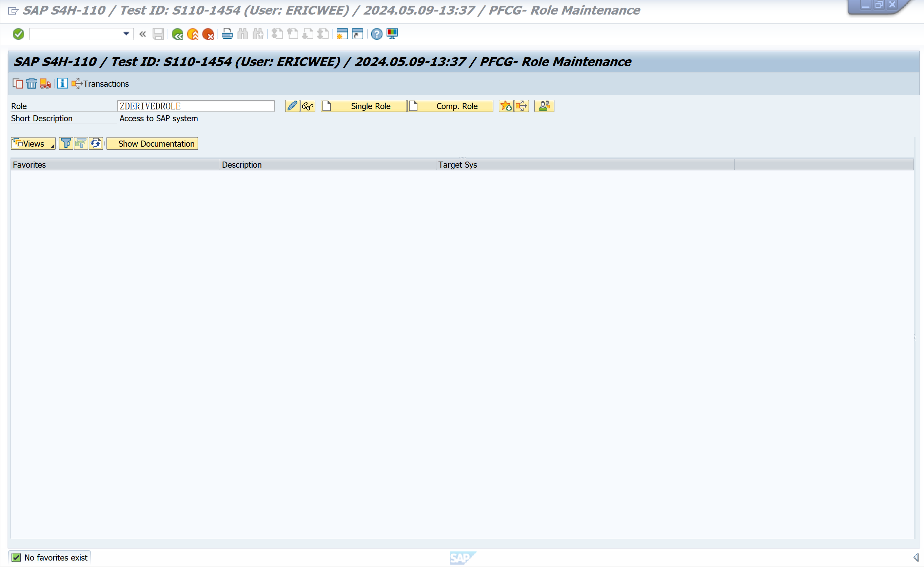This screenshot has height=567, width=924.
Task: Click the Print icon in toolbar
Action: [227, 34]
